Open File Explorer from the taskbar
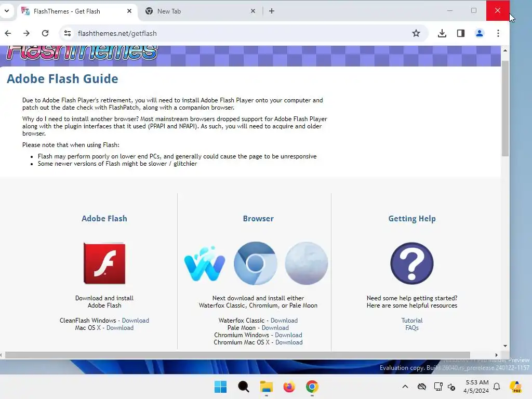Screen dimensions: 532x399 point(267,387)
